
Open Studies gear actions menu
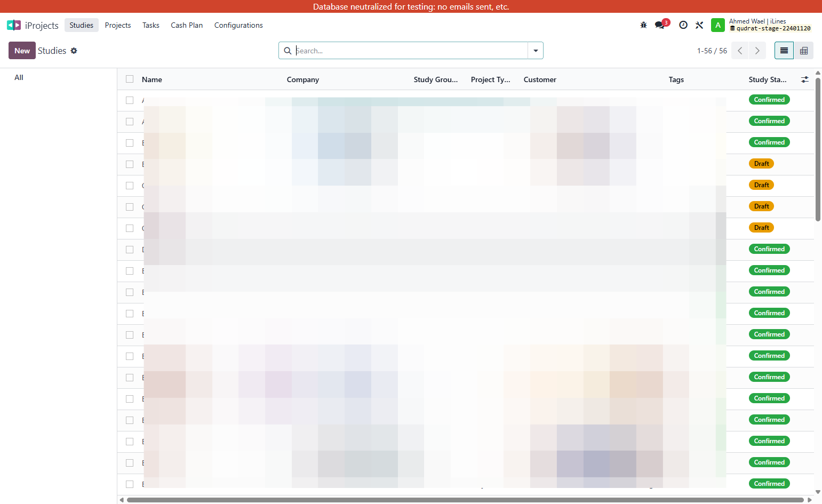(74, 51)
